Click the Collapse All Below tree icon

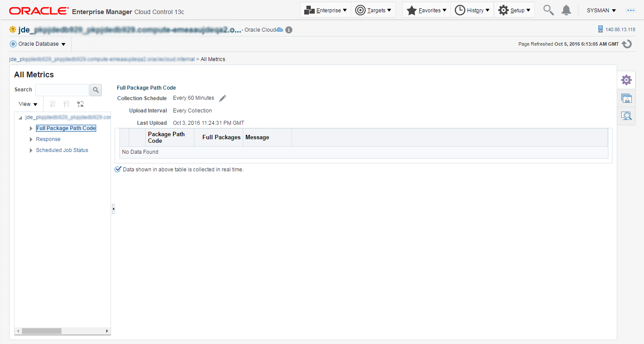click(x=66, y=104)
